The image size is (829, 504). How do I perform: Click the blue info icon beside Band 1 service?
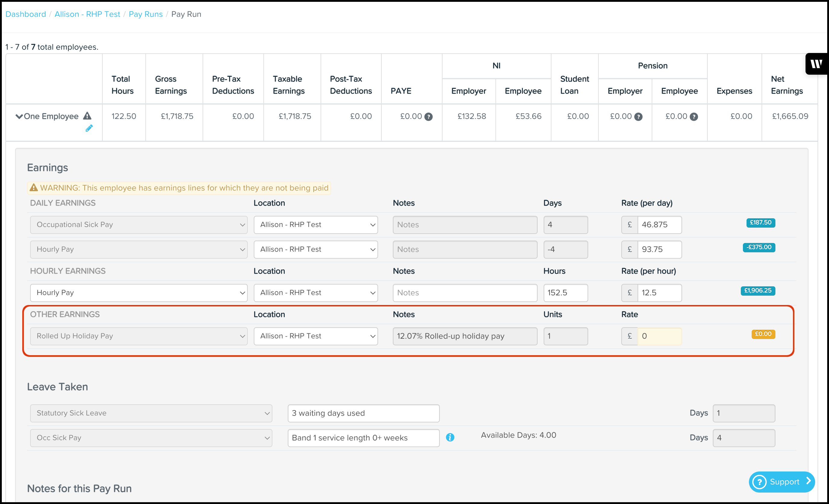(x=450, y=437)
